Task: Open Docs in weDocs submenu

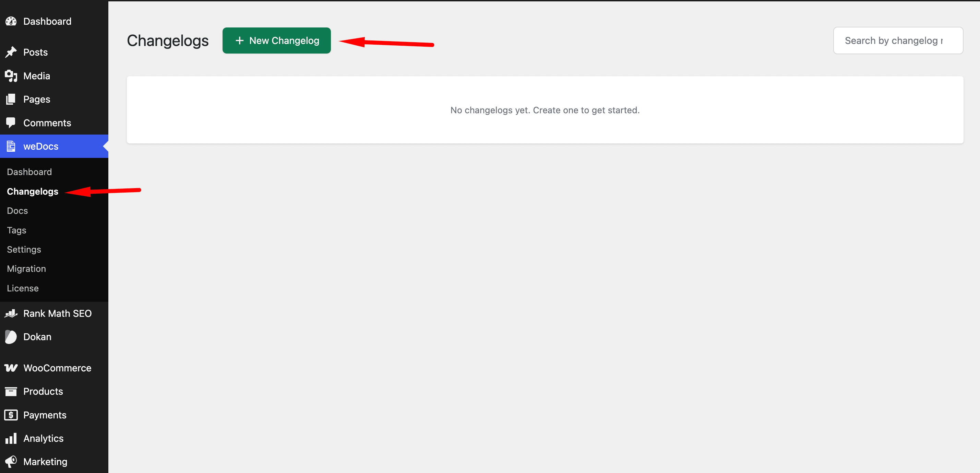Action: [x=17, y=211]
